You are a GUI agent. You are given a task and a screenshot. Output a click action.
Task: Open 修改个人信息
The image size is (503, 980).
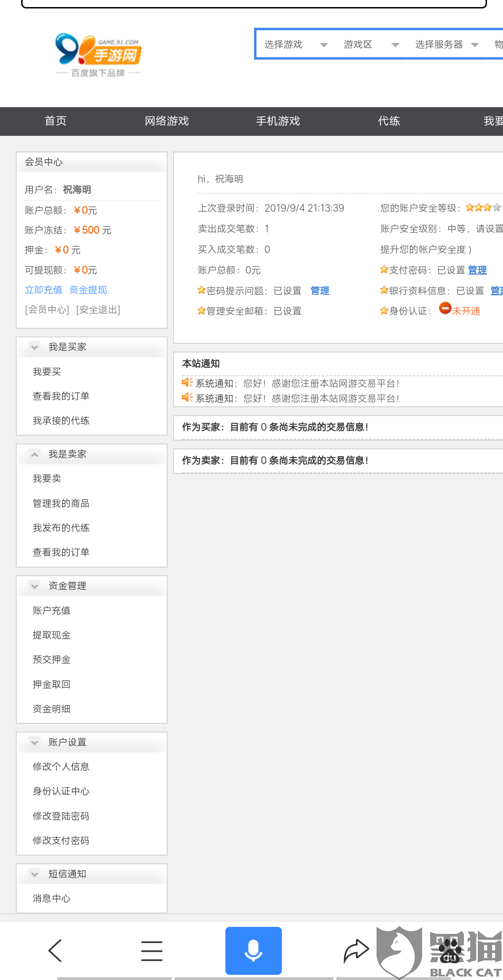(x=61, y=767)
